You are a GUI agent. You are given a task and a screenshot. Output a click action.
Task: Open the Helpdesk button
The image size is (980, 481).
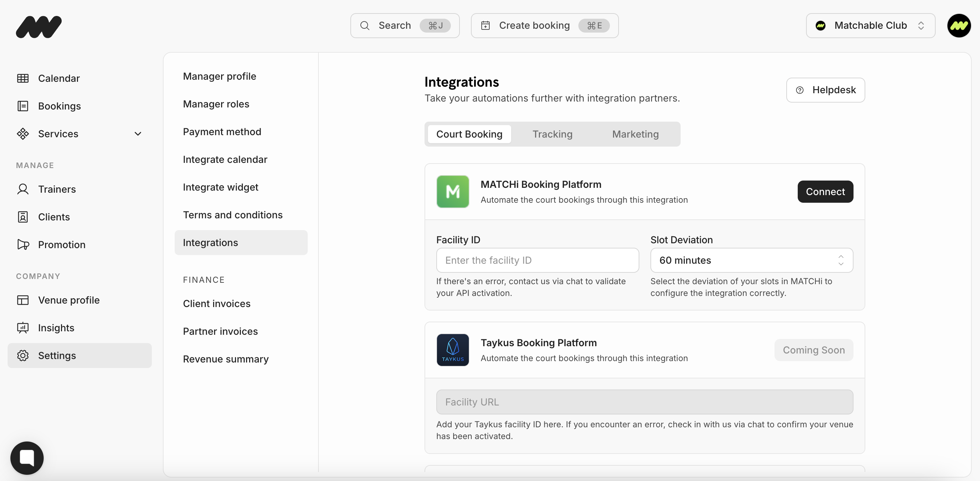pos(825,90)
